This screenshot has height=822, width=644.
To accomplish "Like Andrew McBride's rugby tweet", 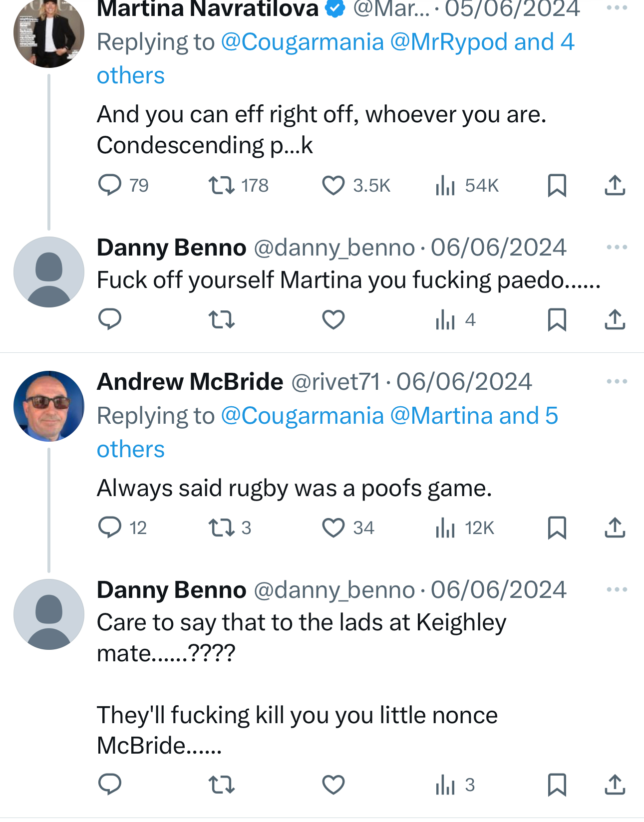I will point(333,528).
